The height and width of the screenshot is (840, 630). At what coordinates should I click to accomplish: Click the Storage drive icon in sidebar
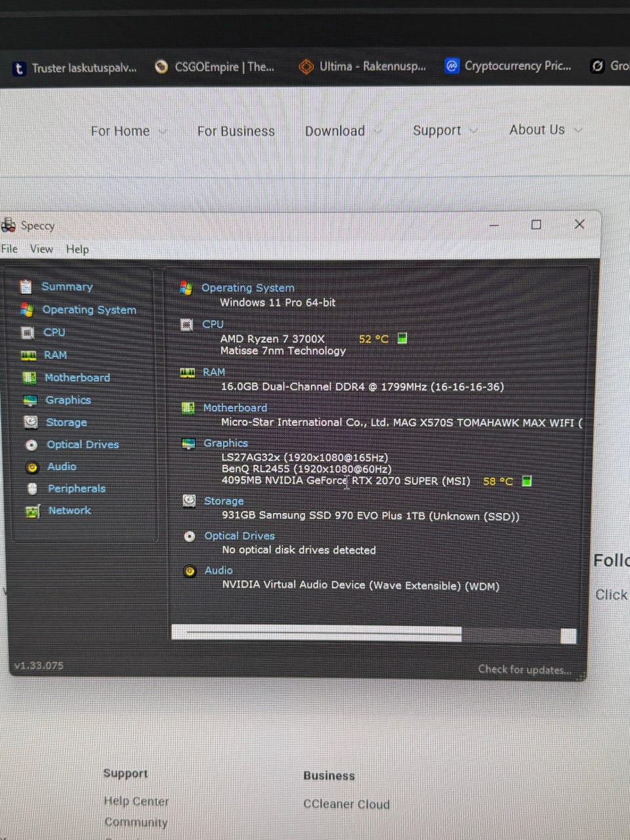point(31,422)
